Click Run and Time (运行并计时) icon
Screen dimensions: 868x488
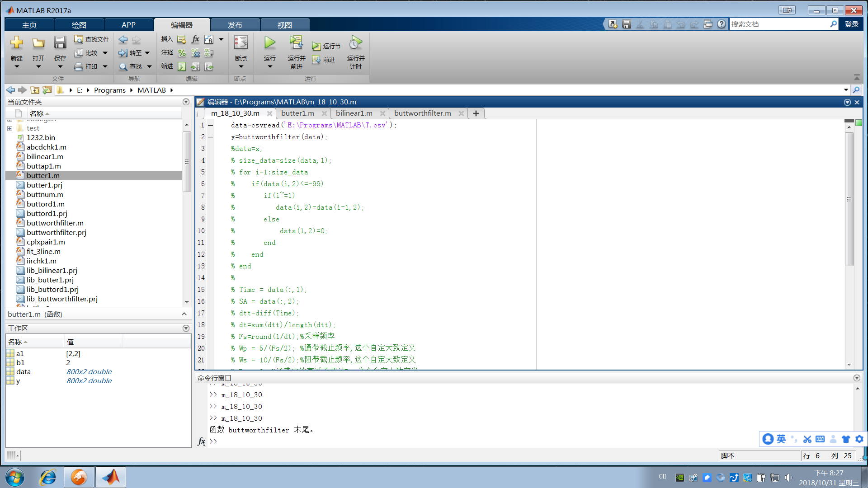click(x=355, y=43)
